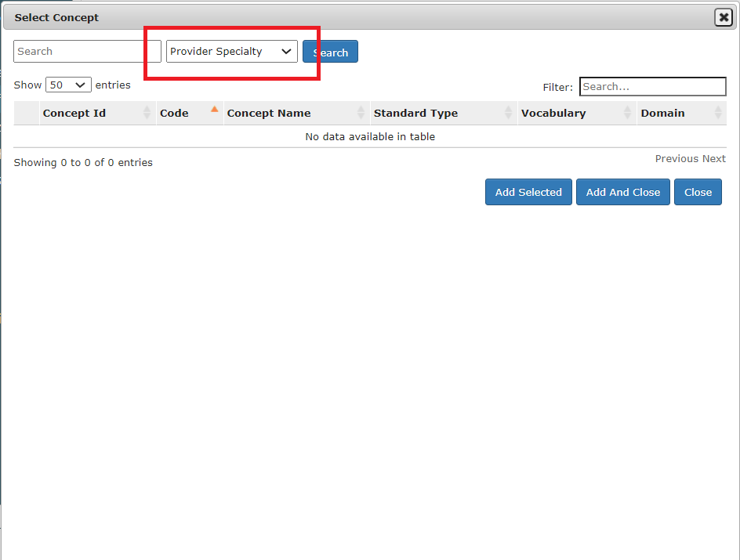This screenshot has height=560, width=740.
Task: Click the Close button at bottom right
Action: pyautogui.click(x=698, y=192)
